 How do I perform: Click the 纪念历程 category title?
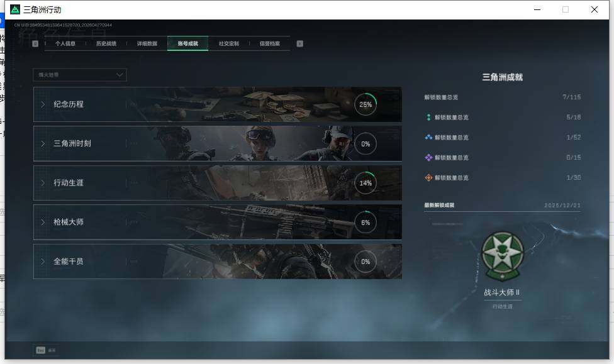69,104
